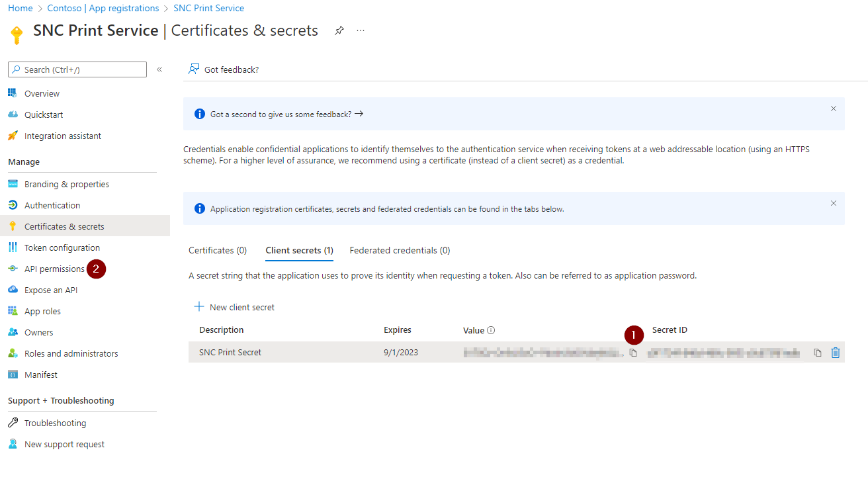This screenshot has height=483, width=868.
Task: Select the Client secrets (1) tab
Action: click(x=299, y=251)
